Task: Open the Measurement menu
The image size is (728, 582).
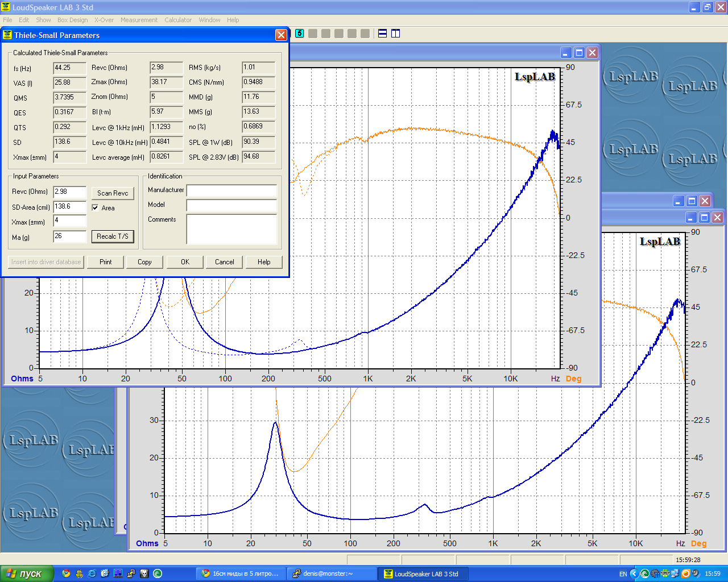Action: pos(139,20)
